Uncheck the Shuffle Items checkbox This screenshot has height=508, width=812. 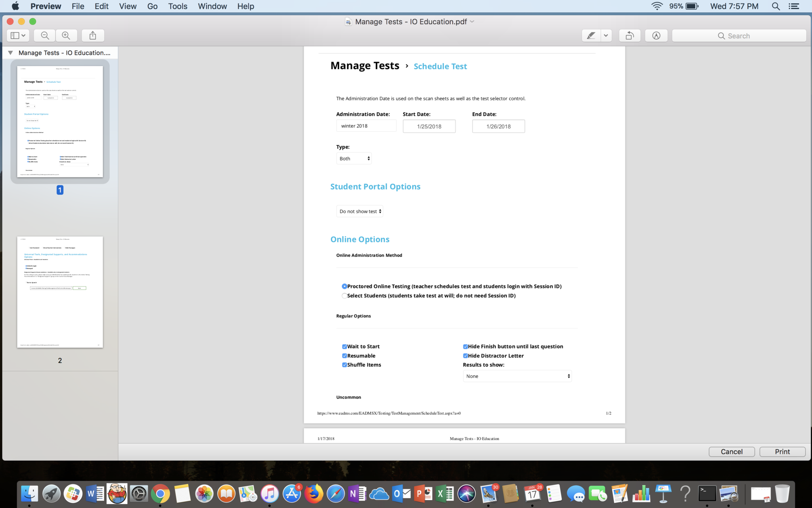click(345, 365)
